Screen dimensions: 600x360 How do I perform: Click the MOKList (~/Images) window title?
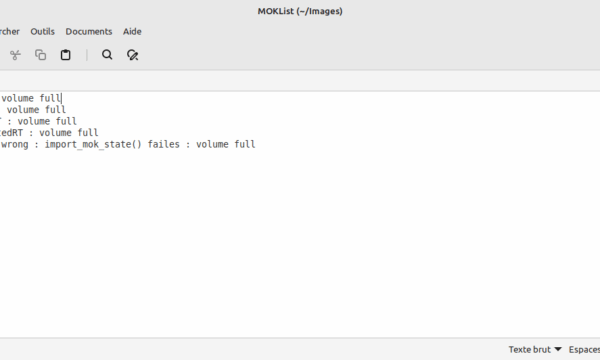(x=300, y=11)
